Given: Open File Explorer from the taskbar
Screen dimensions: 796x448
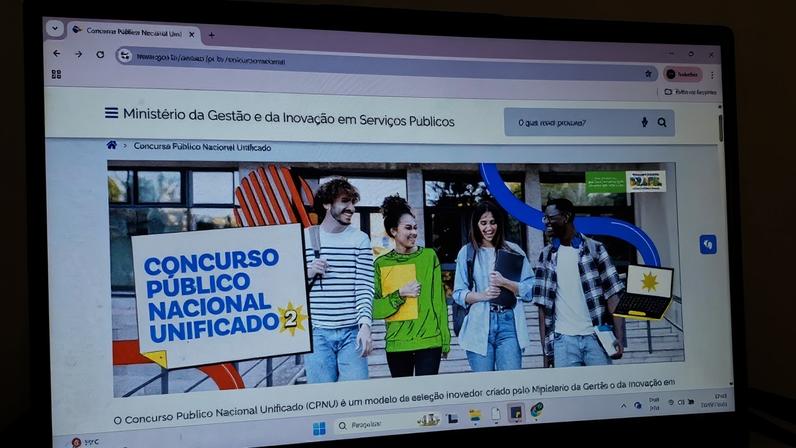Looking at the screenshot, I should (x=474, y=415).
